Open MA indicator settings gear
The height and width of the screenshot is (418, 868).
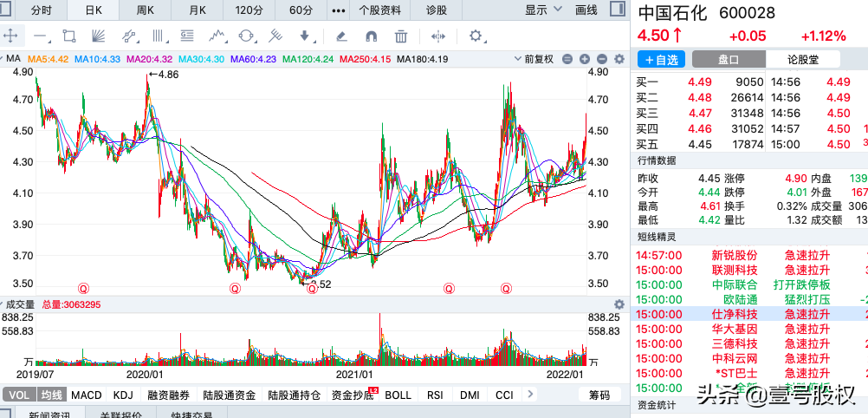[x=619, y=59]
